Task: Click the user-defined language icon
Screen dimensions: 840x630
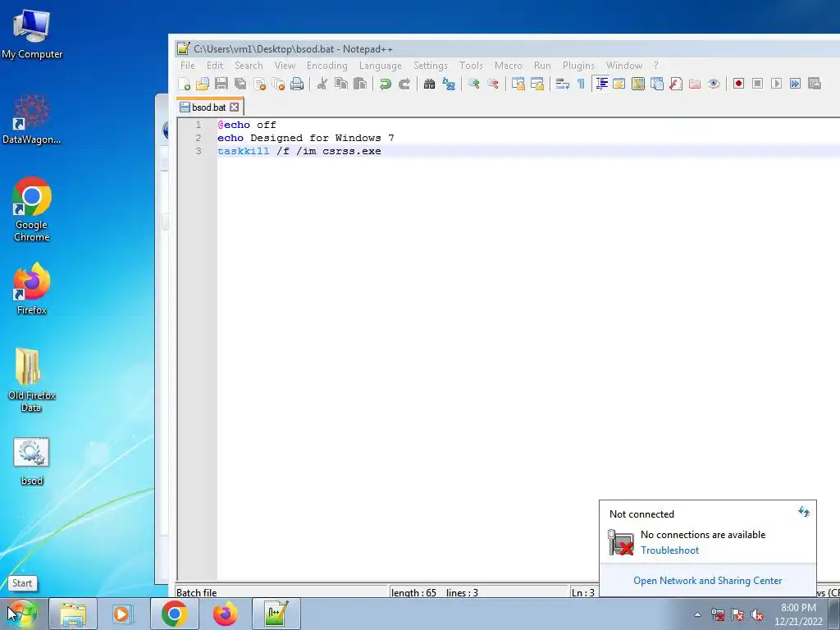Action: (x=619, y=84)
